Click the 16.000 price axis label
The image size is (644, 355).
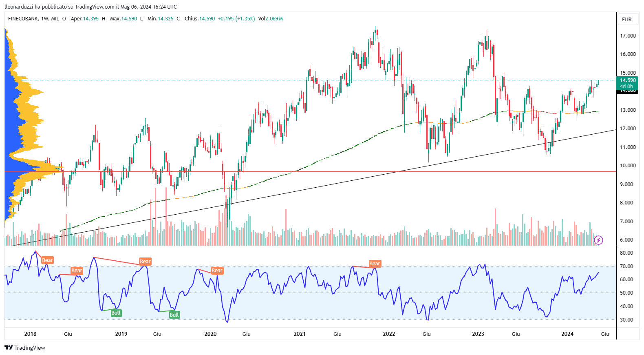pyautogui.click(x=628, y=54)
